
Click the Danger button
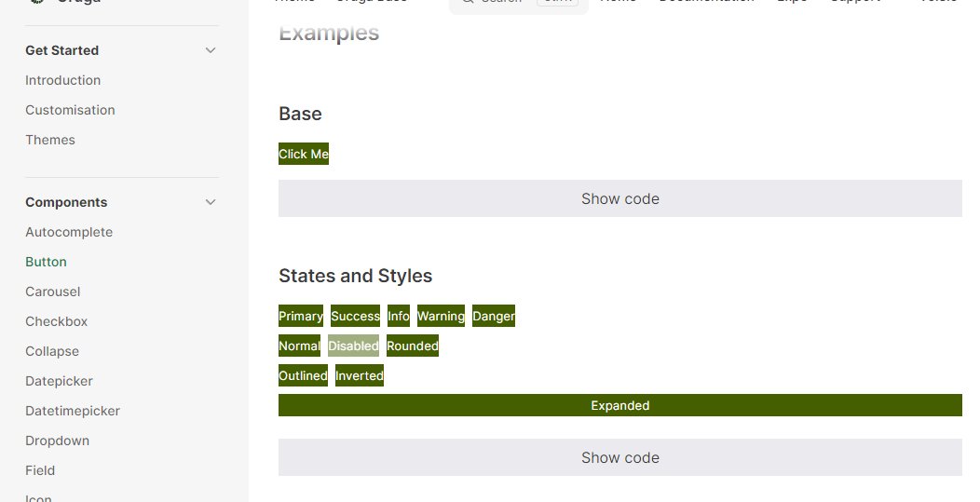494,316
